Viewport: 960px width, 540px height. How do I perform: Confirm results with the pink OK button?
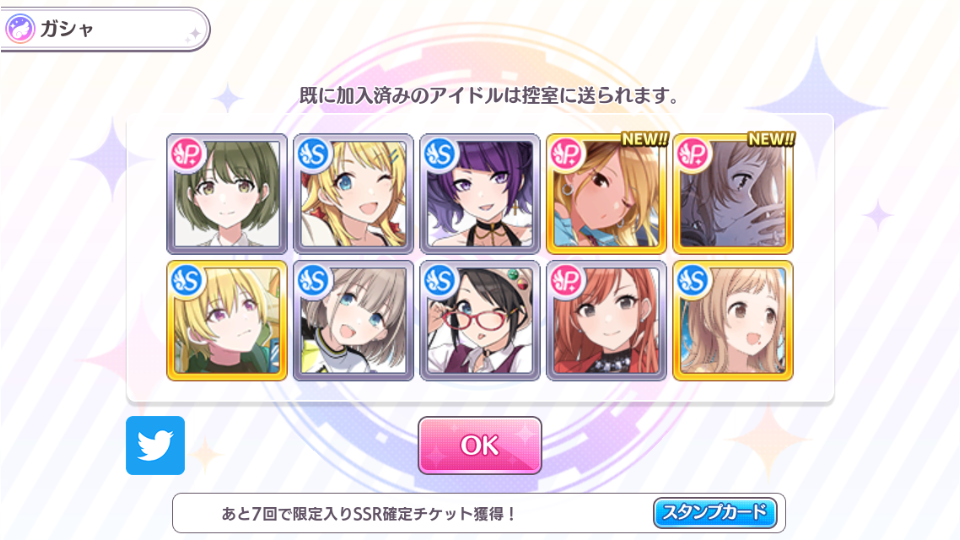(479, 445)
